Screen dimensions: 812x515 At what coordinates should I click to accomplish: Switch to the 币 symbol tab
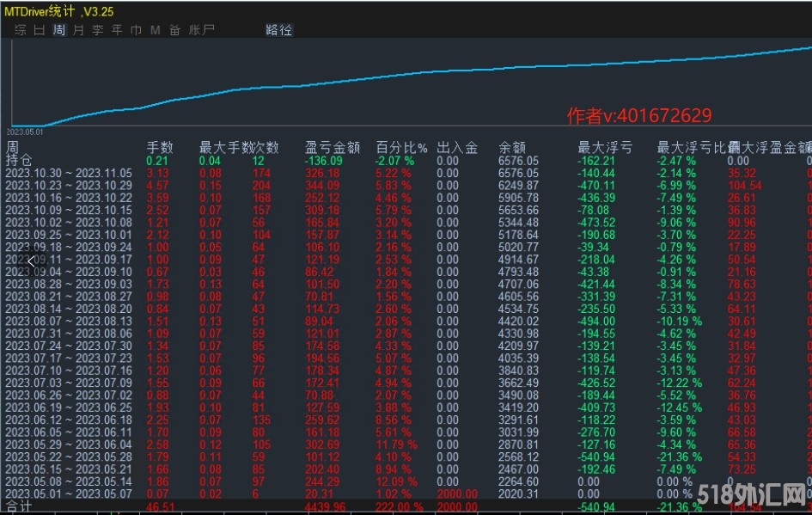coord(137,30)
